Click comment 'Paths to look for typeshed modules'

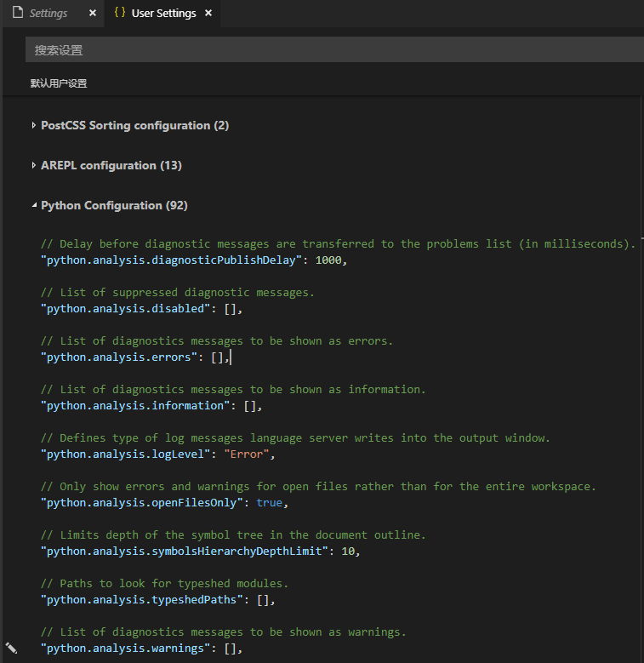[x=164, y=584]
